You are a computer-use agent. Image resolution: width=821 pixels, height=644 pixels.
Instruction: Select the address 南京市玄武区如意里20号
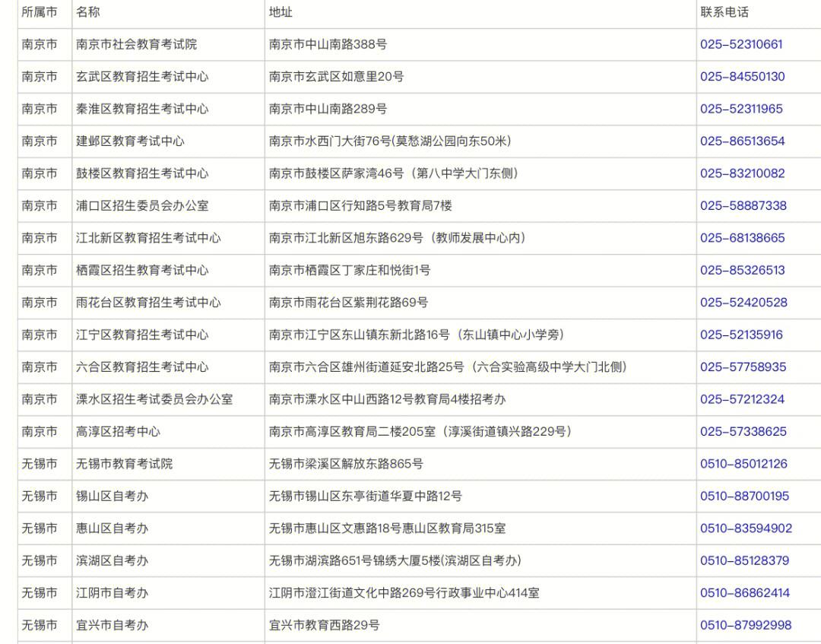coord(336,77)
